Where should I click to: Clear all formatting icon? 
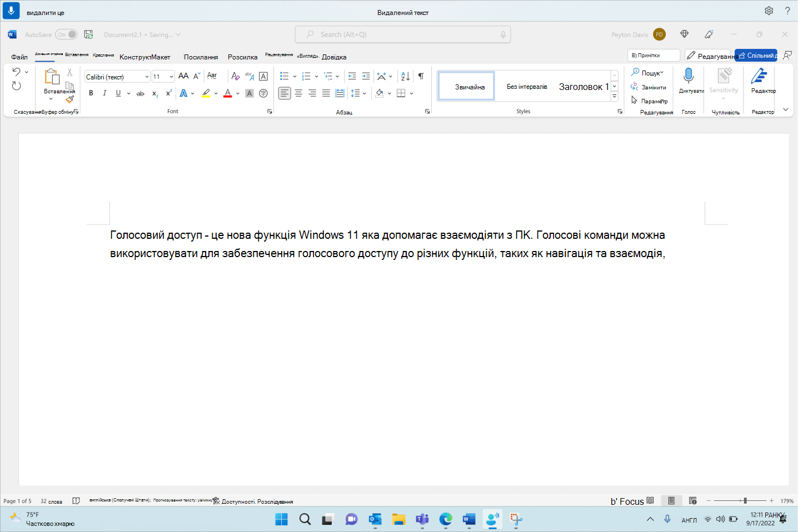(235, 76)
